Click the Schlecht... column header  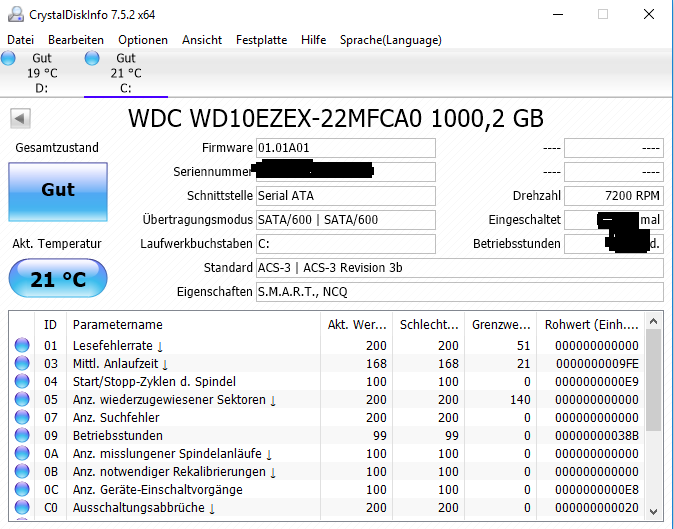click(429, 324)
